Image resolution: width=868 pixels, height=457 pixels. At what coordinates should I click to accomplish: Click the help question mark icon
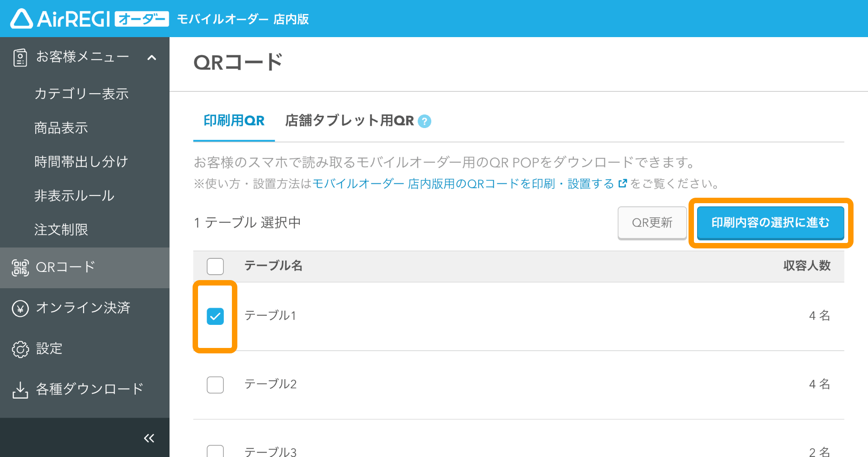425,121
